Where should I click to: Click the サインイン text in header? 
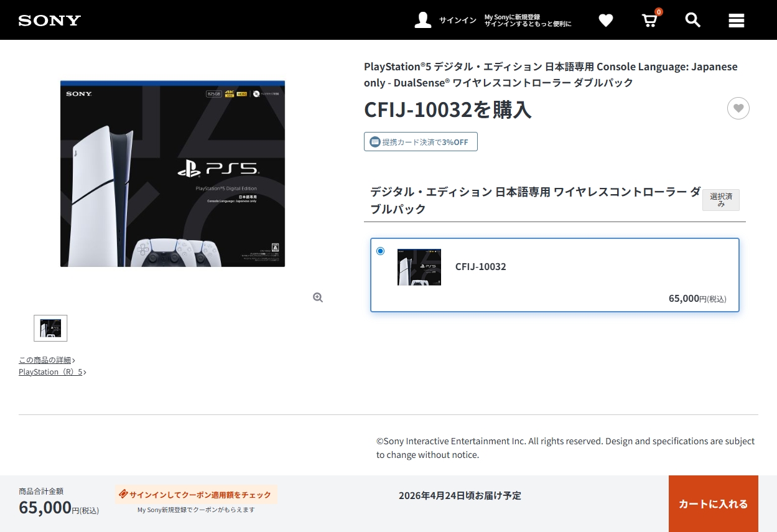[x=457, y=21]
